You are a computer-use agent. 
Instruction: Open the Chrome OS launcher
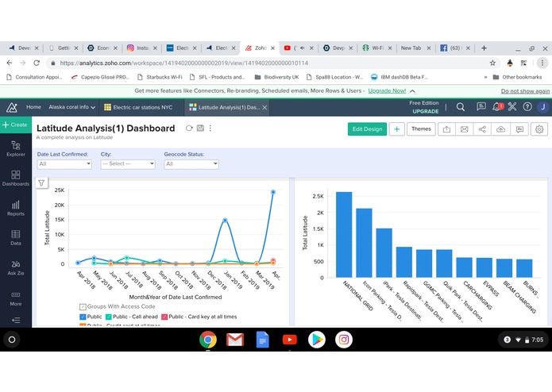tap(12, 340)
